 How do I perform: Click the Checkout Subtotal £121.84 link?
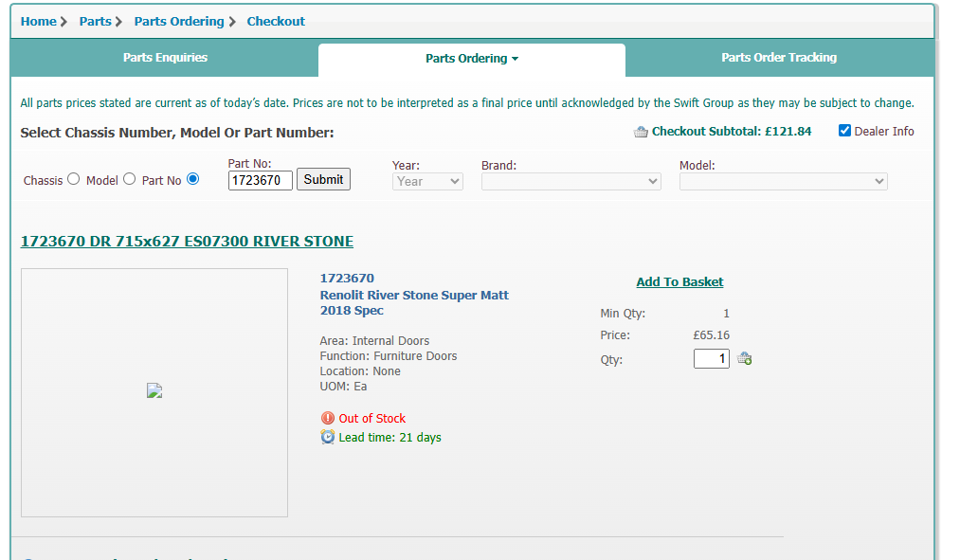pos(732,132)
